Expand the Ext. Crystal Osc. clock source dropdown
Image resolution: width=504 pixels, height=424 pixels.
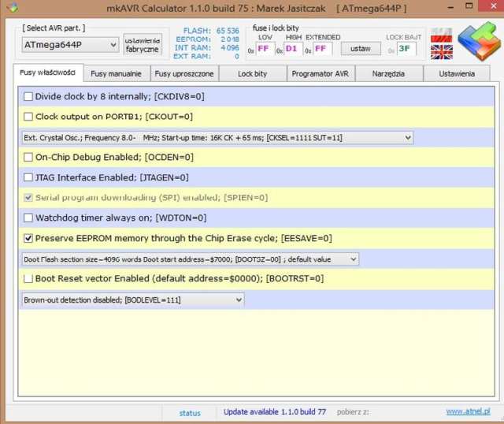click(217, 137)
